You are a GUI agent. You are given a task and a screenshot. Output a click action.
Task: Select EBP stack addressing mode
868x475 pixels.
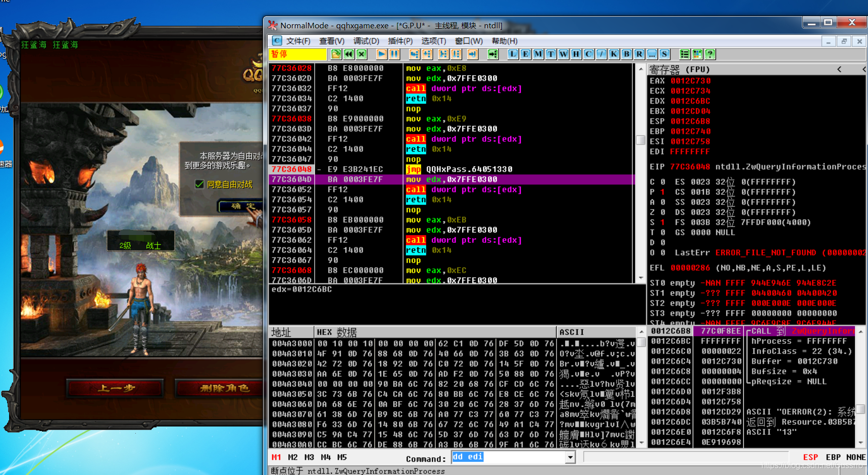click(x=833, y=457)
